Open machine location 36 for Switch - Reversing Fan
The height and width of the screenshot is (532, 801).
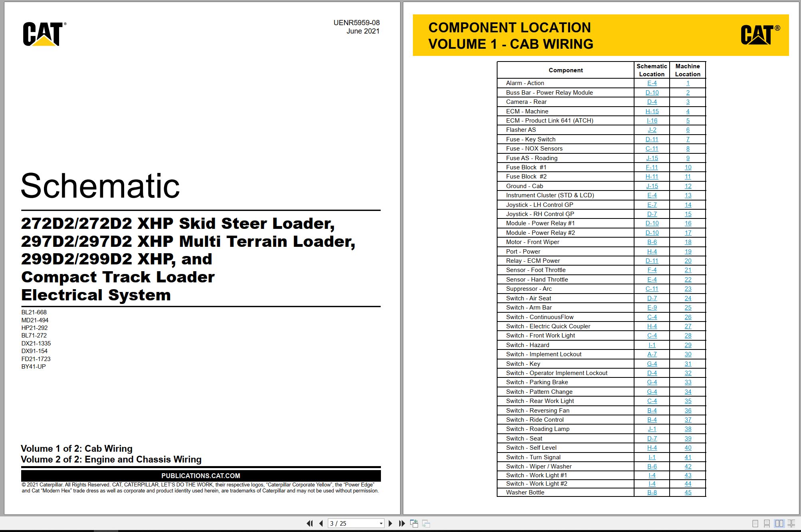[688, 411]
